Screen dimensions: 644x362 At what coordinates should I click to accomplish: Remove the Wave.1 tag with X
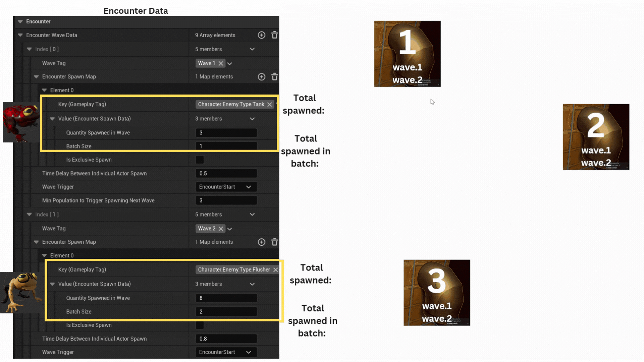(x=221, y=63)
